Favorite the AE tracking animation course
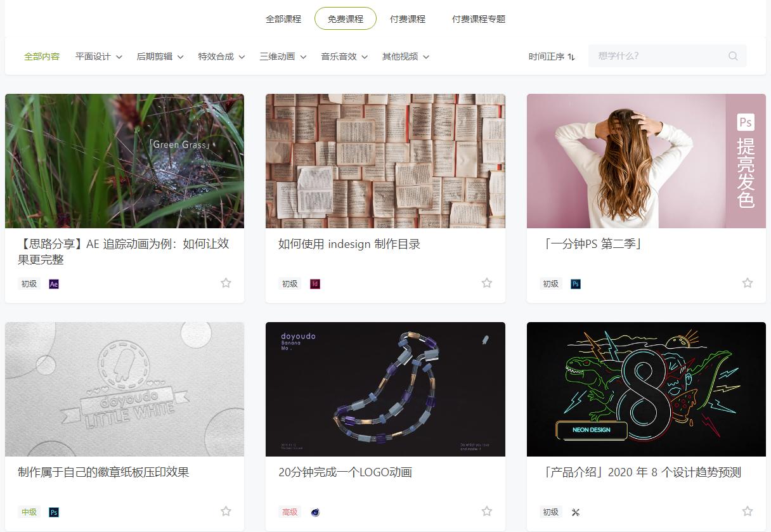The width and height of the screenshot is (771, 532). point(226,283)
